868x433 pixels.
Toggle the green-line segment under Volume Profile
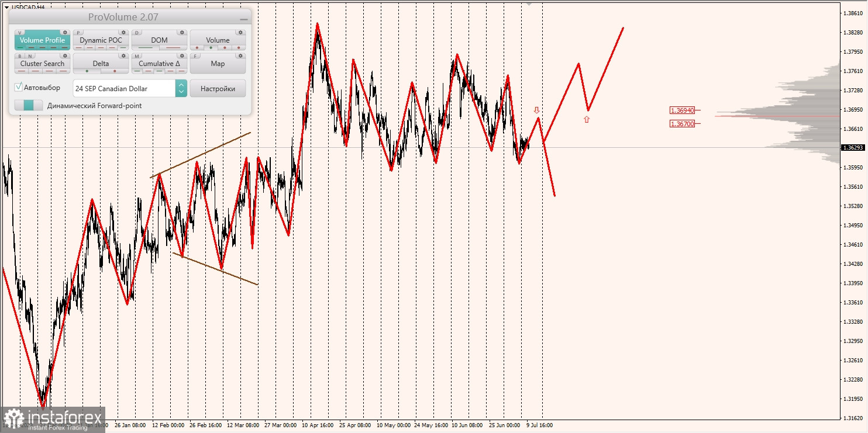click(20, 47)
